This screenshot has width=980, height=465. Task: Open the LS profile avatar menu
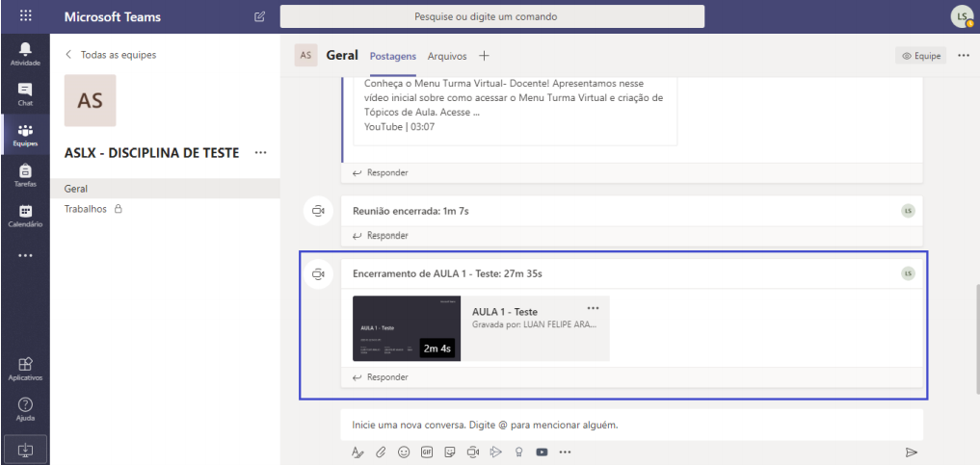pos(963,17)
